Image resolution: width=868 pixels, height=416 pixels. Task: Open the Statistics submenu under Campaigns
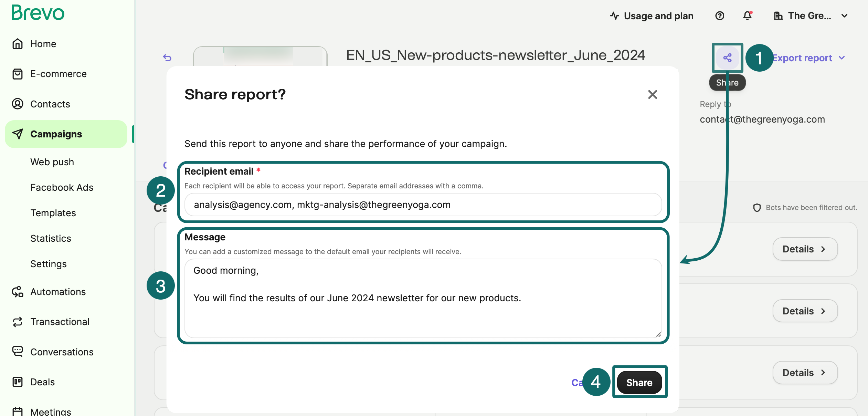(51, 238)
